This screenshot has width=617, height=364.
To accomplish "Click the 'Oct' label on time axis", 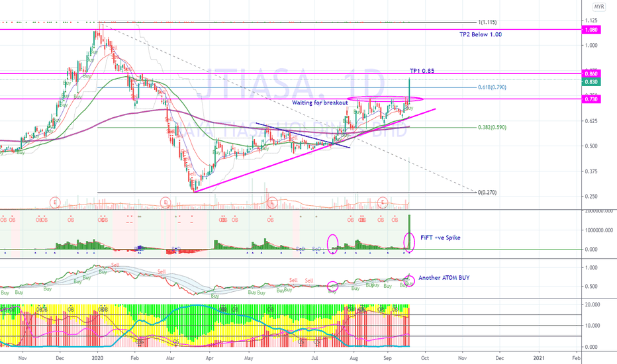I will click(x=425, y=358).
